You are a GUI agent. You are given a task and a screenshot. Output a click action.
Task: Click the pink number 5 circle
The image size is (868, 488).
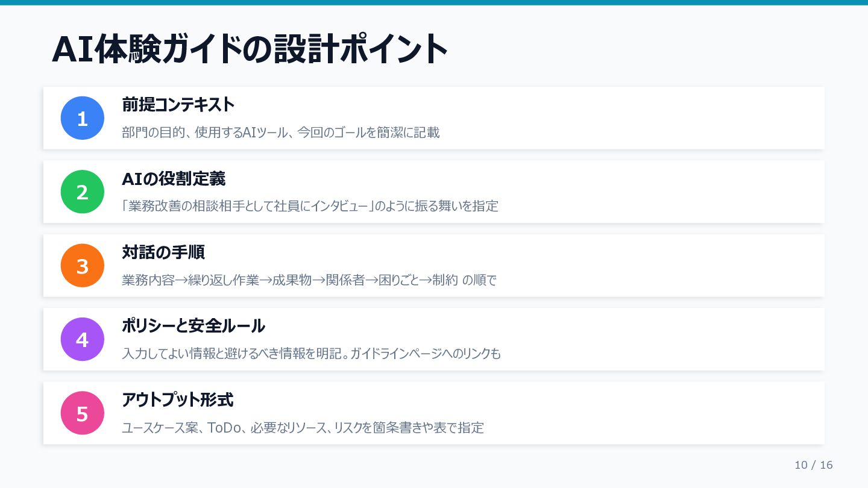click(83, 413)
